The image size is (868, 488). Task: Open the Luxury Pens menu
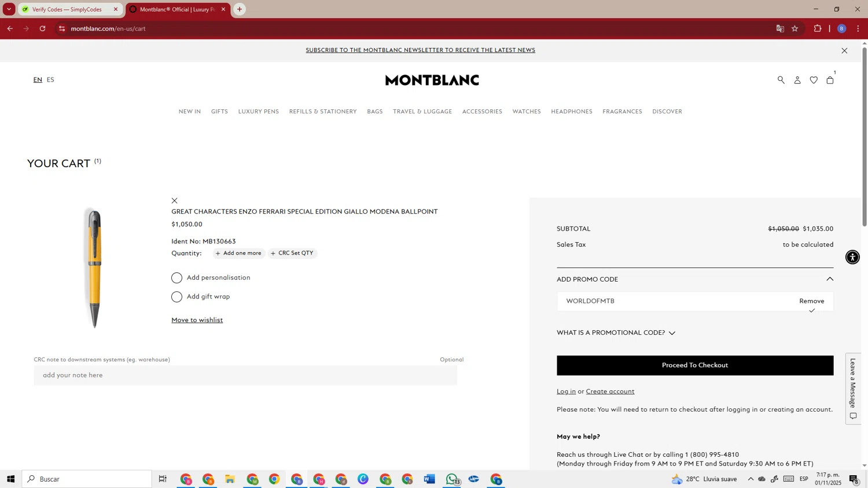pos(259,112)
